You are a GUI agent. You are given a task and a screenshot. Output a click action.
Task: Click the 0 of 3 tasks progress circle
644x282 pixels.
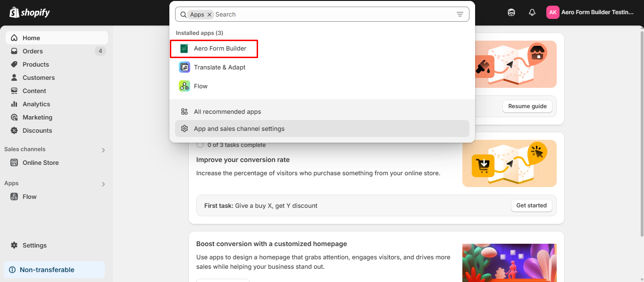tap(200, 145)
